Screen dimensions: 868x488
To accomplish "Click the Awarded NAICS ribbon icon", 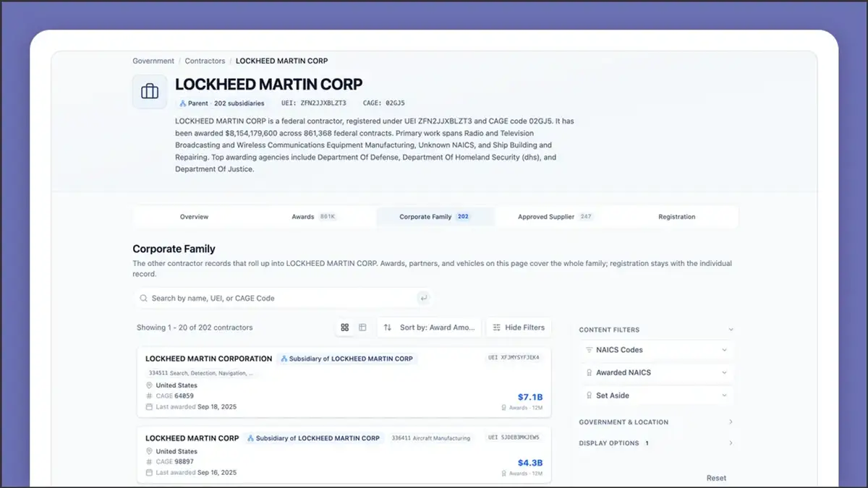I will pos(589,373).
